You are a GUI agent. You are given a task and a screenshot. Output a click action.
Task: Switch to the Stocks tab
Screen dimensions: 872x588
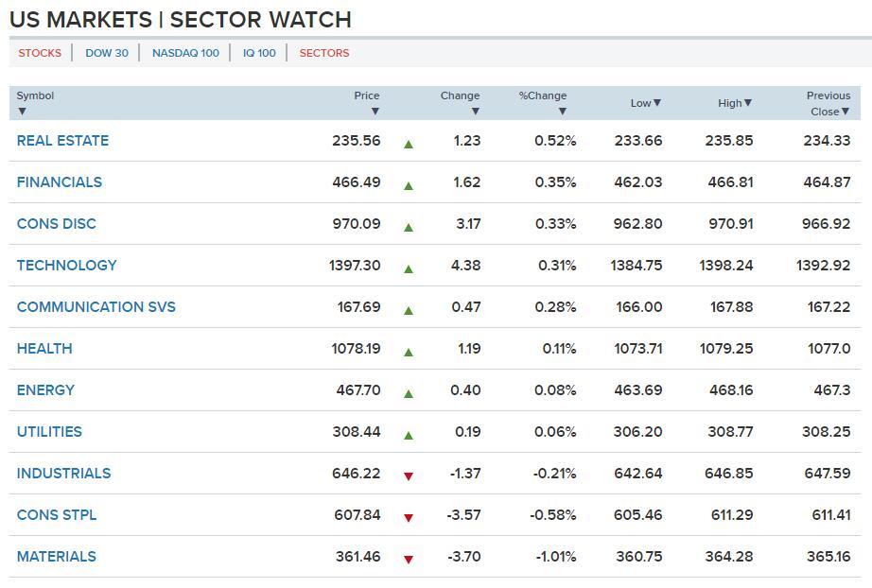tap(40, 53)
